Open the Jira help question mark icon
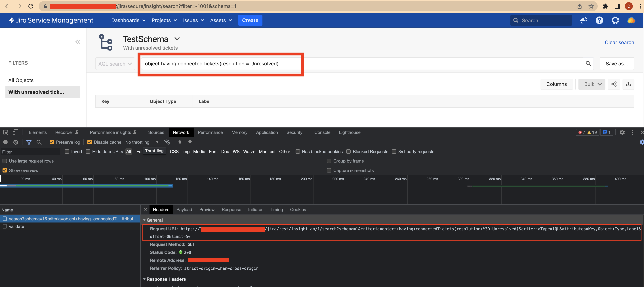The image size is (644, 287). click(x=599, y=20)
